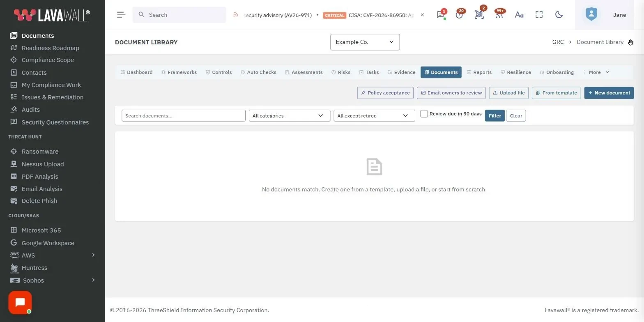Click the Filter button

tap(495, 115)
